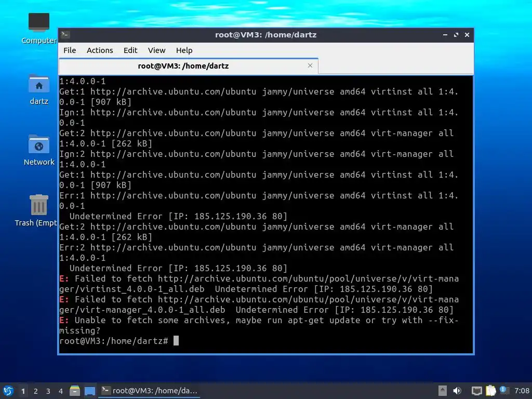
Task: Launch the file manager from the panel
Action: coord(75,391)
